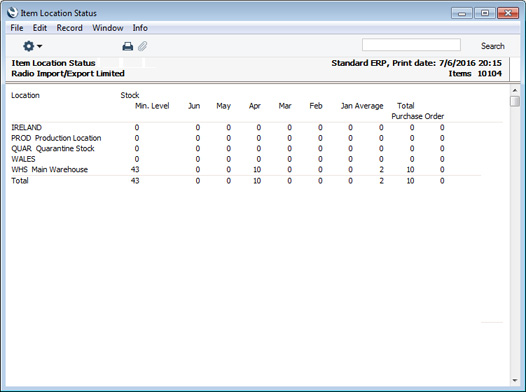Select QUAR Quarantine Stock row
The height and width of the screenshot is (392, 526).
[x=228, y=149]
